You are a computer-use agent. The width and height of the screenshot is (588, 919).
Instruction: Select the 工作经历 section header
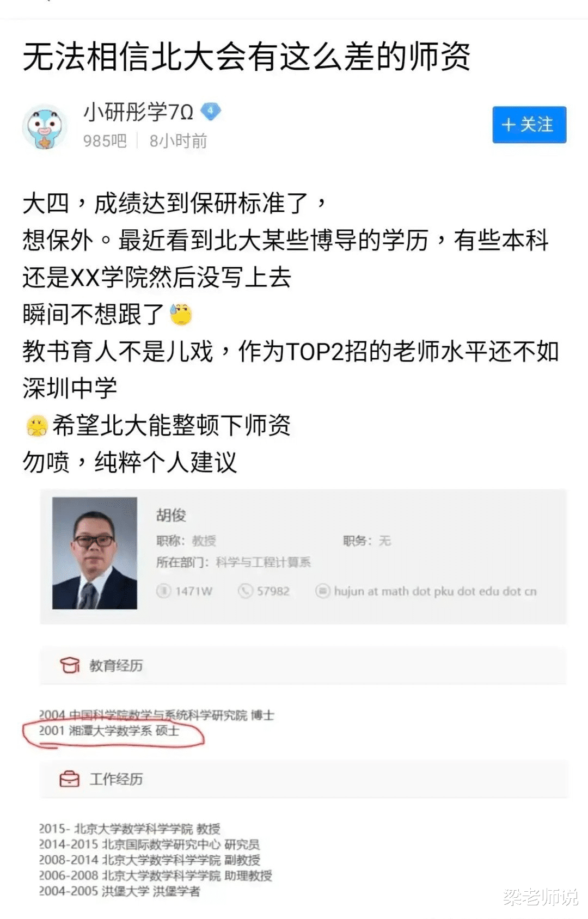pos(304,779)
